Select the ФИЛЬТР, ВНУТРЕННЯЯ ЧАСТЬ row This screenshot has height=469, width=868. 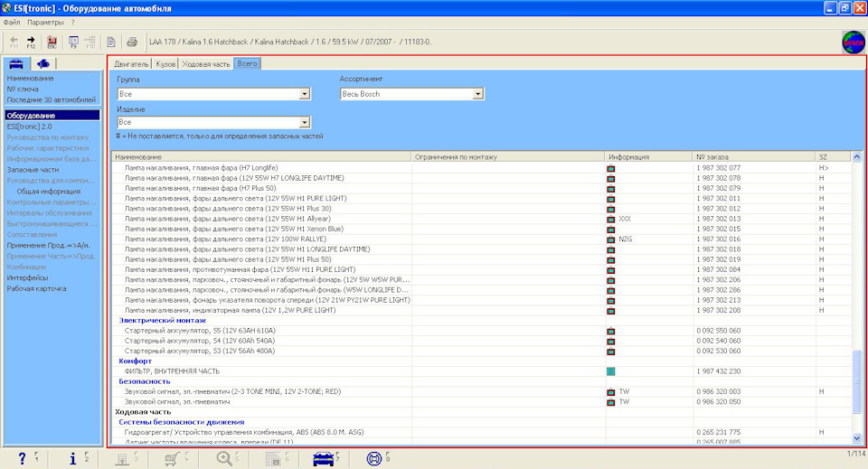pos(482,371)
